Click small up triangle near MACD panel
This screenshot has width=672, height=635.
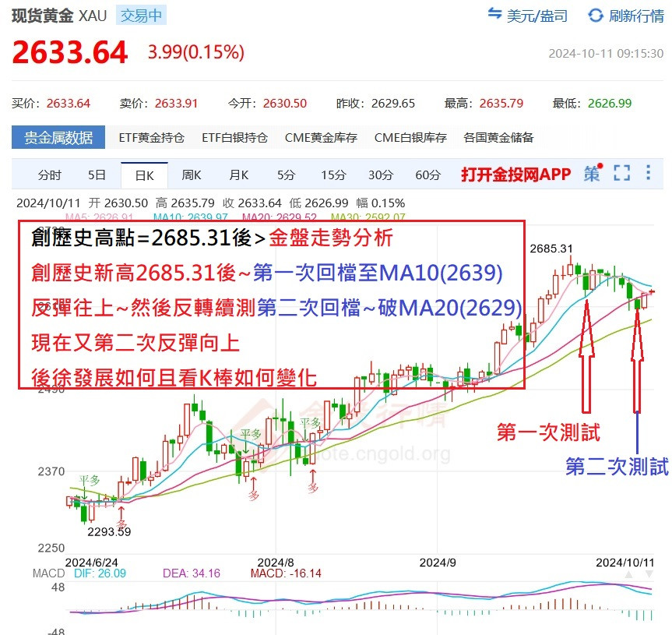pyautogui.click(x=628, y=574)
